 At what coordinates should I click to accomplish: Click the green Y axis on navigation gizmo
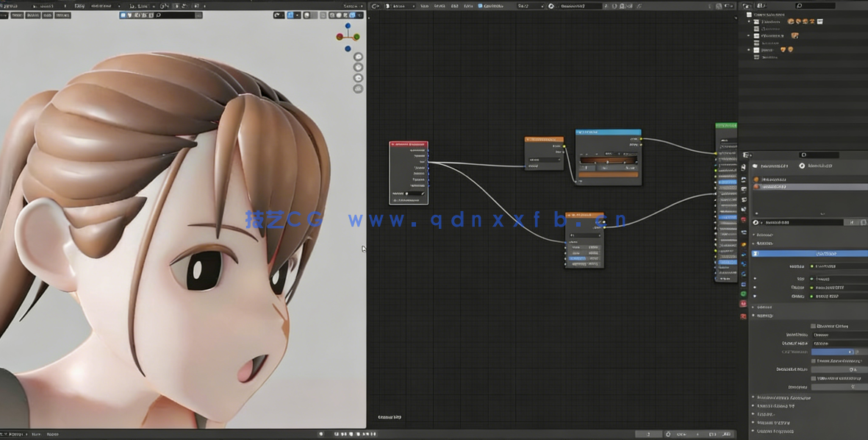[356, 36]
